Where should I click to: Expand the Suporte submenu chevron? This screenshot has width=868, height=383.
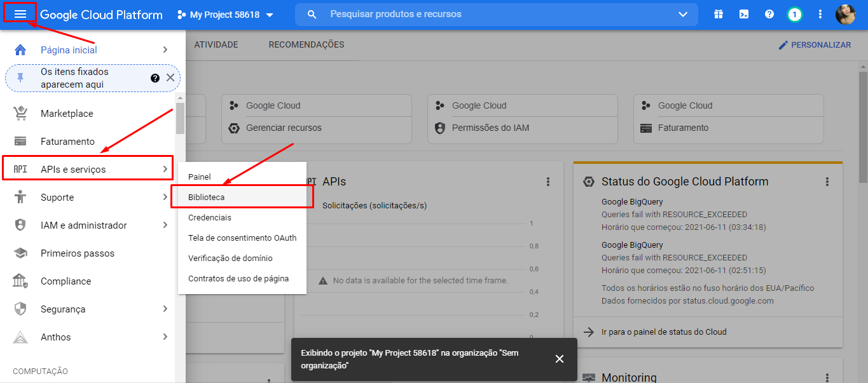click(x=165, y=197)
